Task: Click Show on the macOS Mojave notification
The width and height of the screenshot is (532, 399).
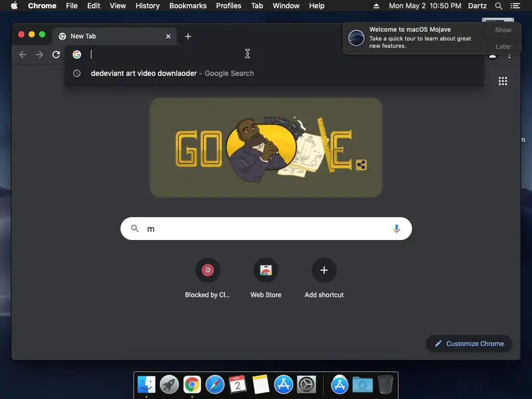Action: pyautogui.click(x=503, y=30)
